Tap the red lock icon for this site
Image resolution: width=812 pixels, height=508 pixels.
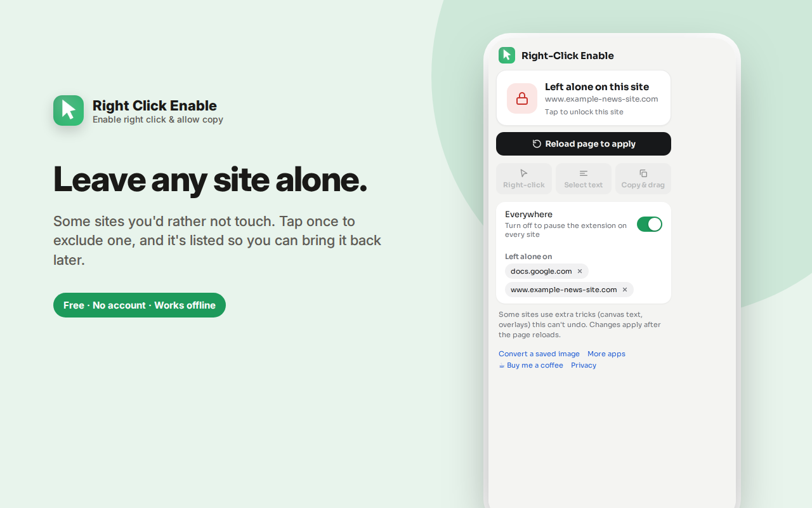[522, 98]
